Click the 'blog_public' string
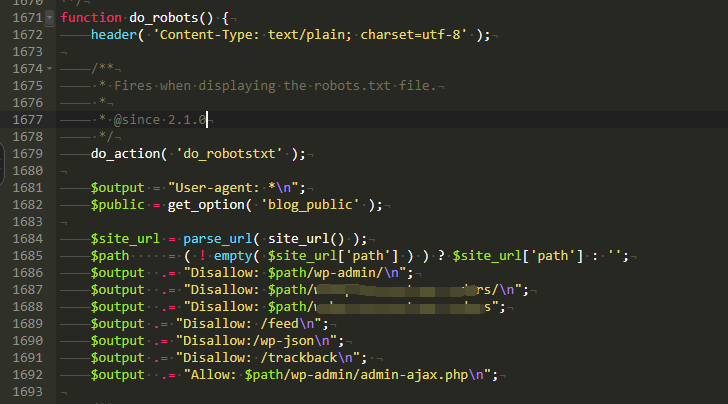The width and height of the screenshot is (728, 404). click(x=310, y=205)
